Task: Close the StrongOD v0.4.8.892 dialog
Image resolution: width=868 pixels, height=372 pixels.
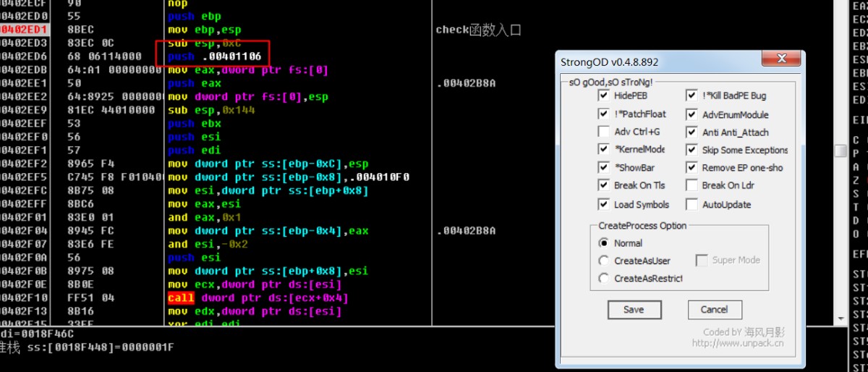Action: (x=780, y=60)
